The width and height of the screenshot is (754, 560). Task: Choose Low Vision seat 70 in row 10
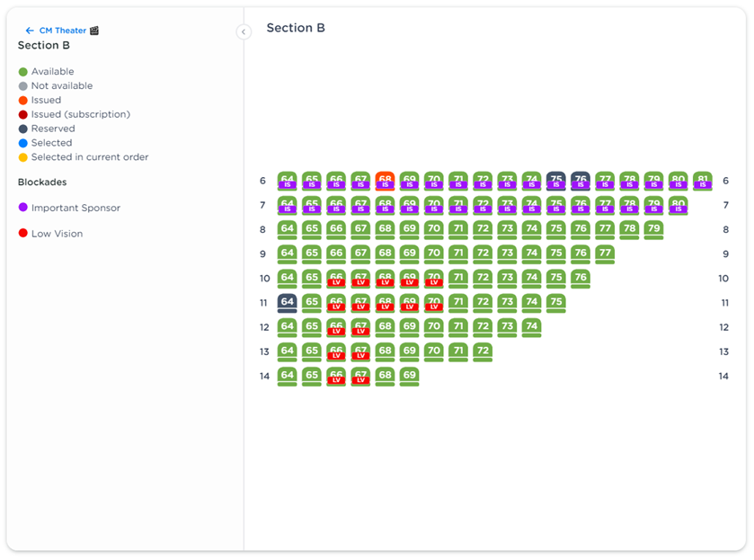click(434, 279)
